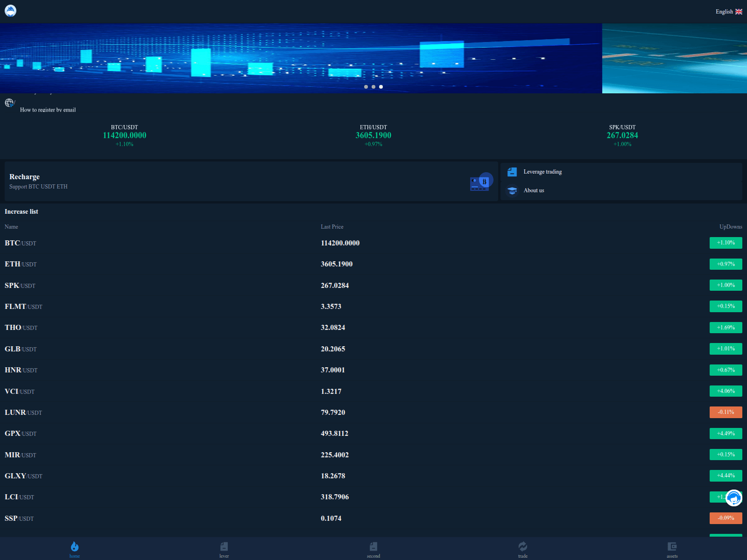Select the lever icon in bottom navigation
This screenshot has height=560, width=747.
(224, 546)
